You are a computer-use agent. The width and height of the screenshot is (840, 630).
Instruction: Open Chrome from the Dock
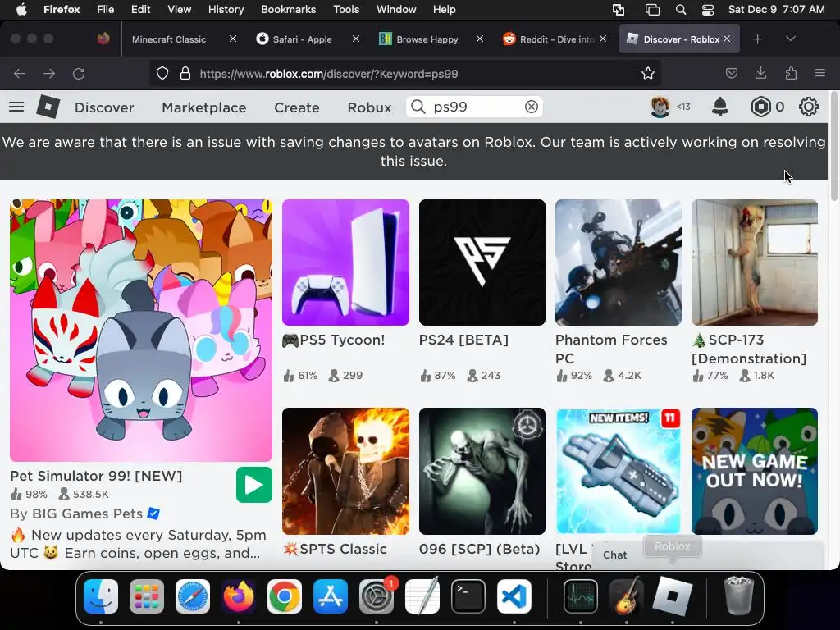click(x=285, y=596)
